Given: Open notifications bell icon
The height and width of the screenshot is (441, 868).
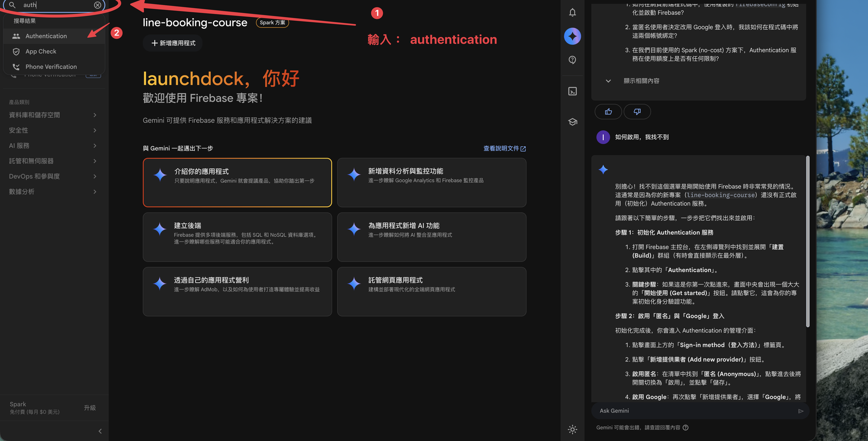Looking at the screenshot, I should tap(572, 13).
